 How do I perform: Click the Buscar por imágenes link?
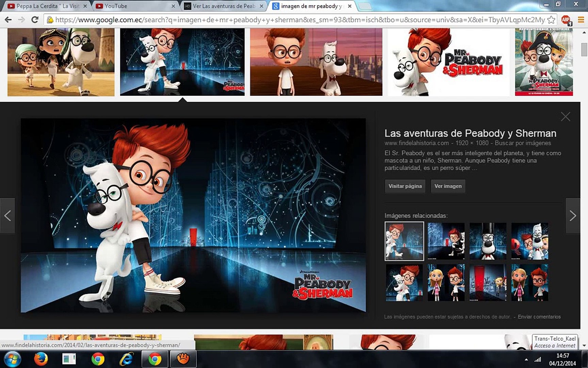[523, 143]
